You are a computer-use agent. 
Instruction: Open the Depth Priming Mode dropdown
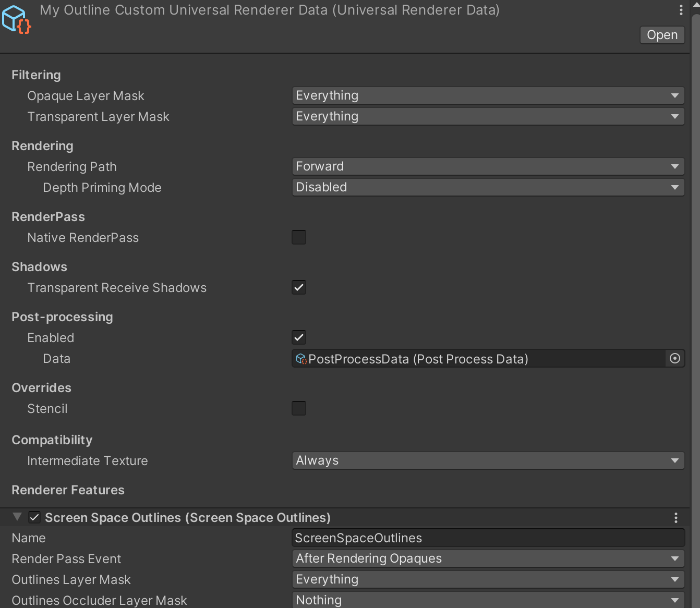(x=488, y=187)
